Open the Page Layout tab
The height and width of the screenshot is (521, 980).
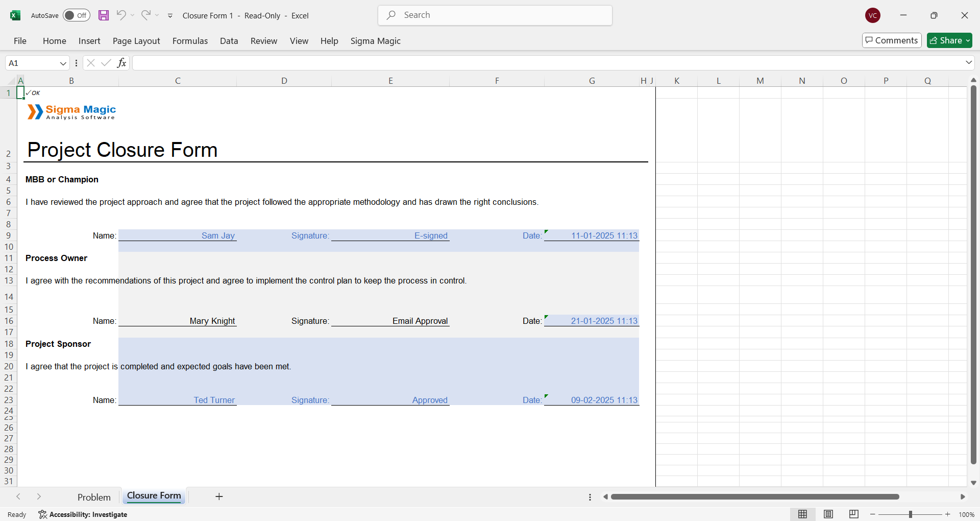(x=136, y=41)
